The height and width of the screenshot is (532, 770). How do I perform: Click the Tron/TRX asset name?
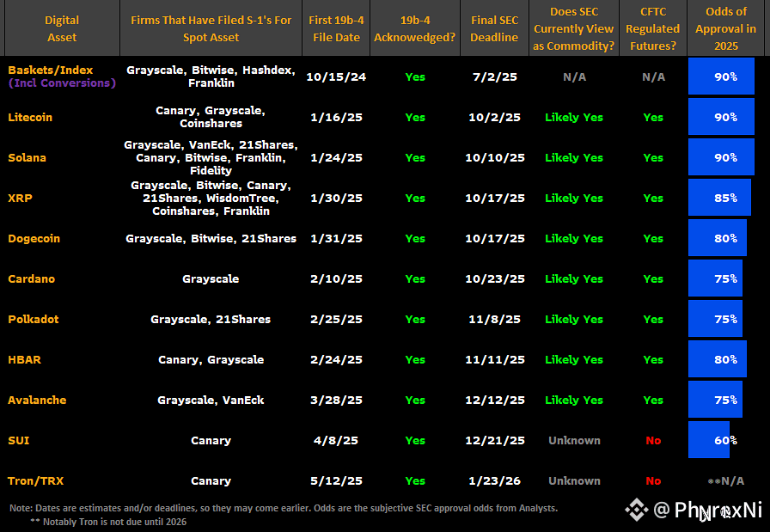click(x=36, y=481)
